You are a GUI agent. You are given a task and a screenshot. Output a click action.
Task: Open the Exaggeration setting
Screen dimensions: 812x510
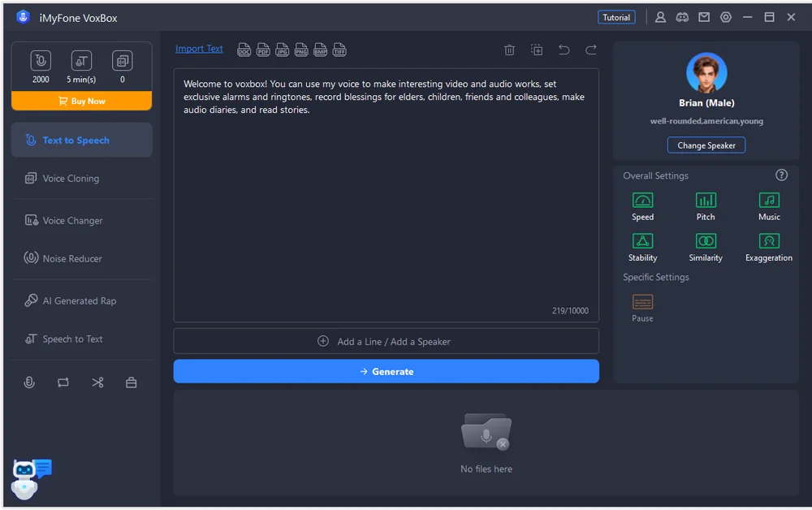tap(769, 241)
